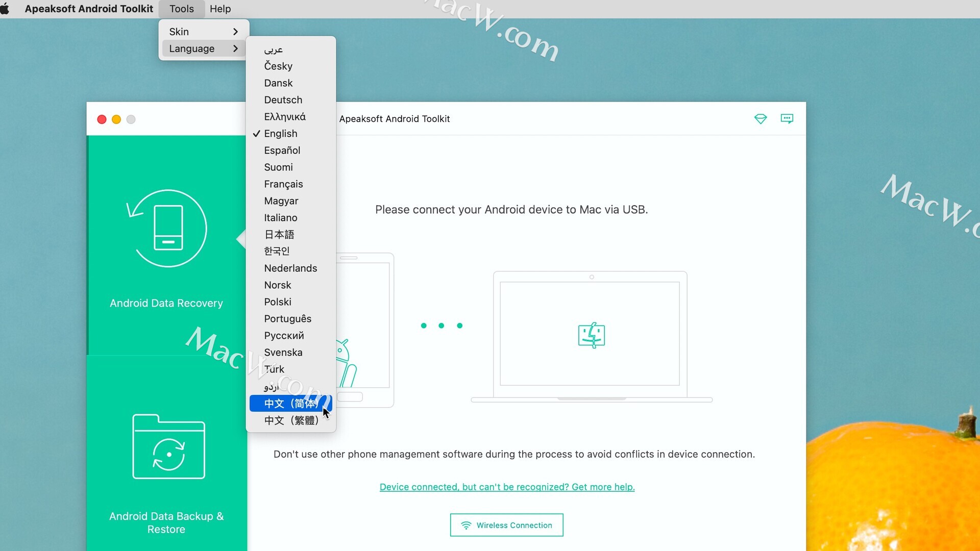This screenshot has width=980, height=551.
Task: Open the feedback chat icon
Action: click(787, 119)
